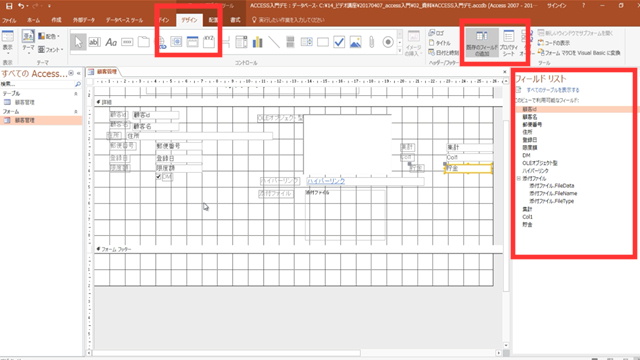Select OLEオブジェクト型 in the field list

click(540, 163)
